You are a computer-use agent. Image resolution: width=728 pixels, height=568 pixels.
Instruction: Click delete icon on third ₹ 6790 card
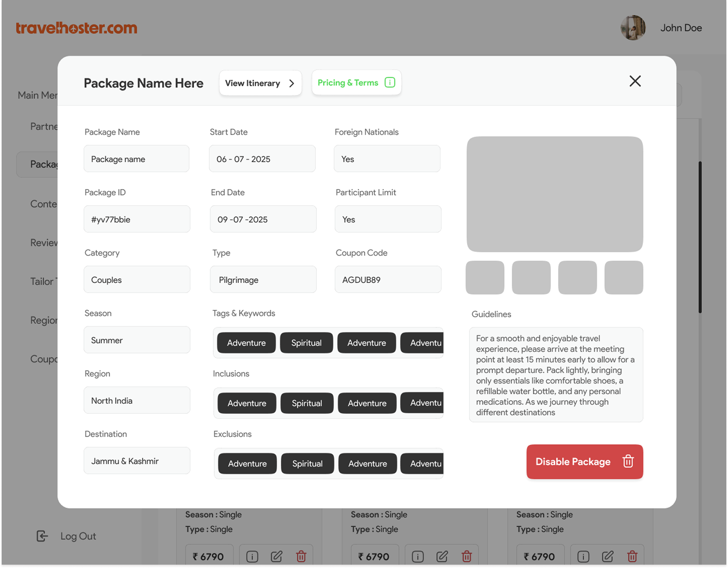pyautogui.click(x=632, y=557)
